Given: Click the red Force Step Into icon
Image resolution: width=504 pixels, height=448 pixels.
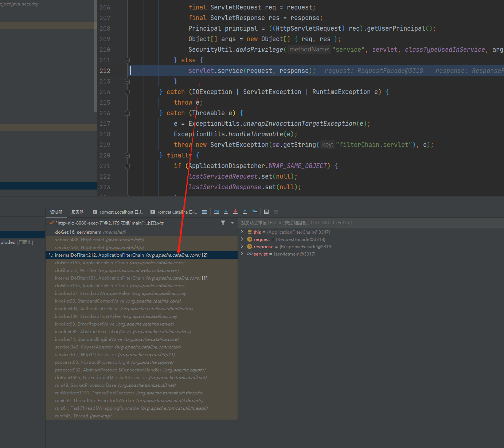Looking at the screenshot, I should tap(235, 212).
